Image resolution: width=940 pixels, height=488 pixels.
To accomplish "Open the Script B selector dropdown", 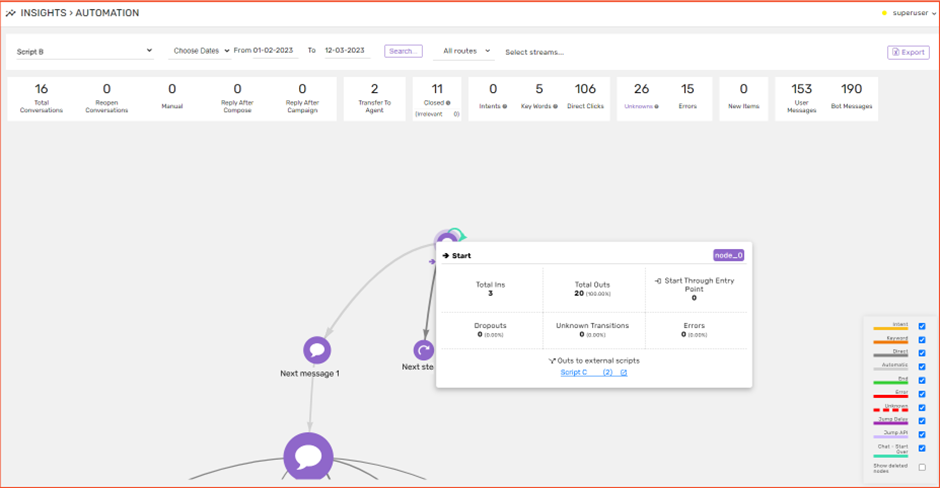I will click(x=85, y=52).
